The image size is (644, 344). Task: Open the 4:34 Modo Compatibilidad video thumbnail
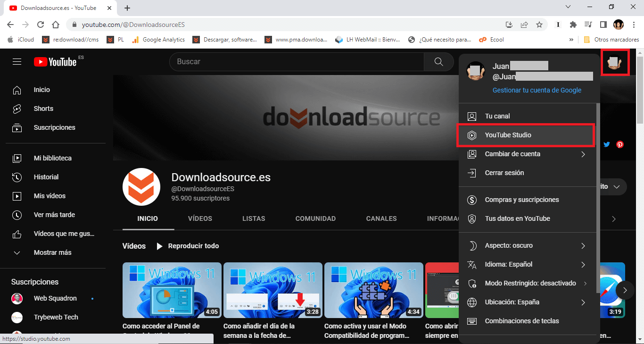pos(374,290)
